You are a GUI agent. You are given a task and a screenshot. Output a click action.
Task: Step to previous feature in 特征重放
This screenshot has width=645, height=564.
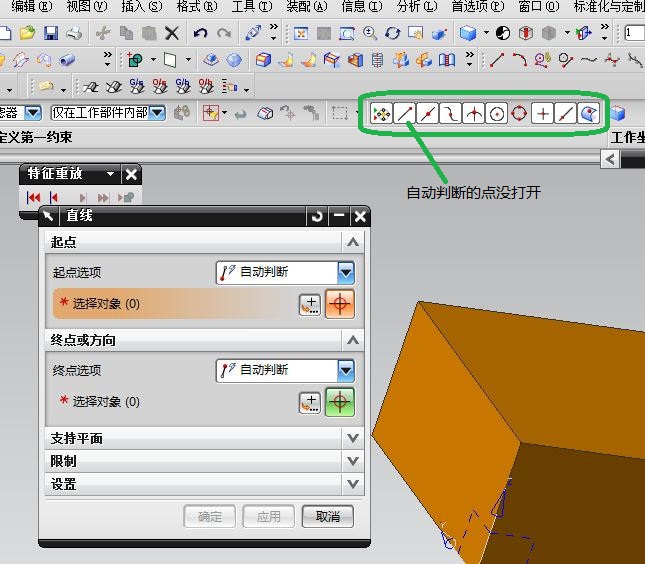[x=53, y=198]
